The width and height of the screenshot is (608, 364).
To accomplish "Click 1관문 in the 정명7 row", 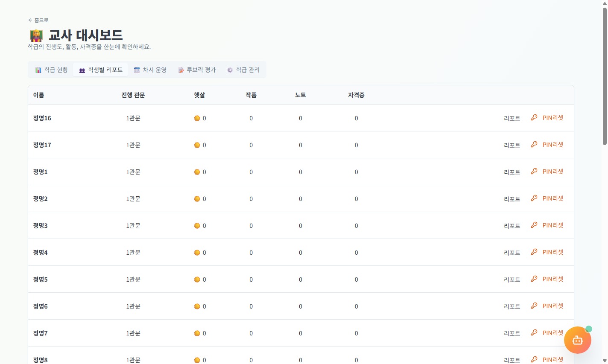I will [x=133, y=333].
